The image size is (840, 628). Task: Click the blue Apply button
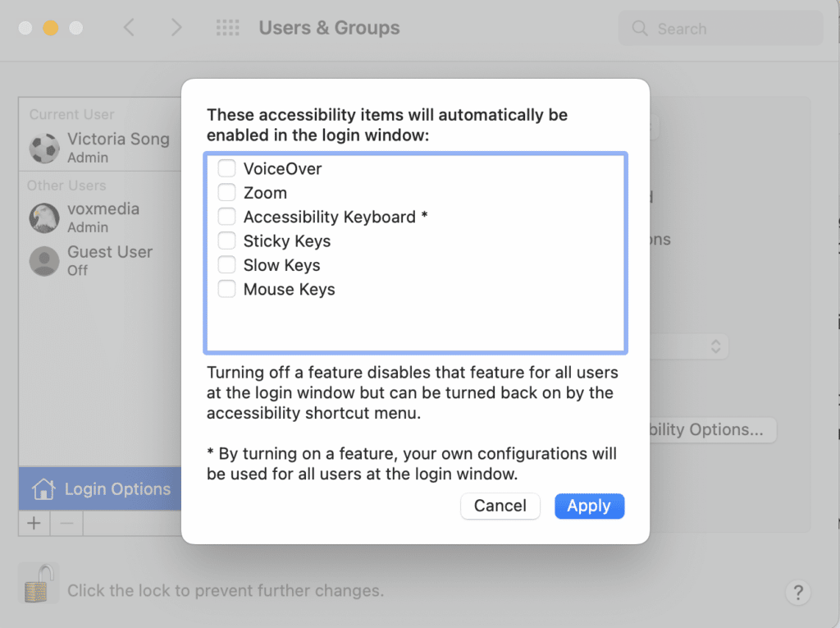(589, 506)
